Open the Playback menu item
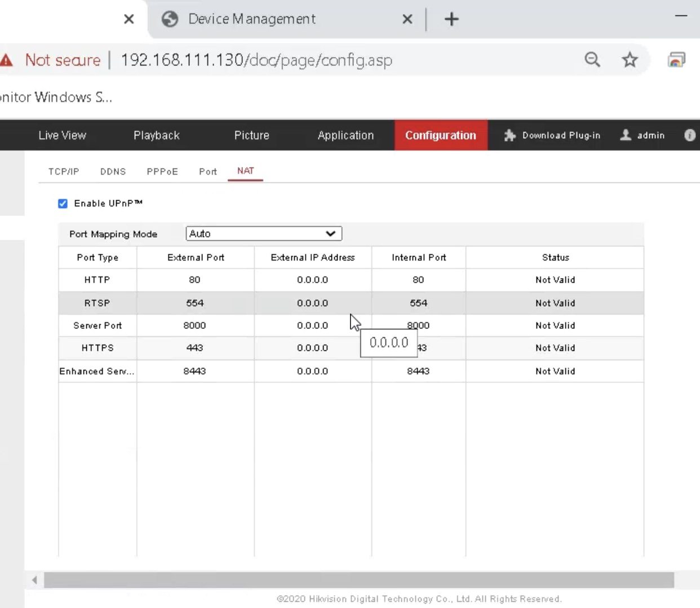This screenshot has width=700, height=608. tap(157, 135)
